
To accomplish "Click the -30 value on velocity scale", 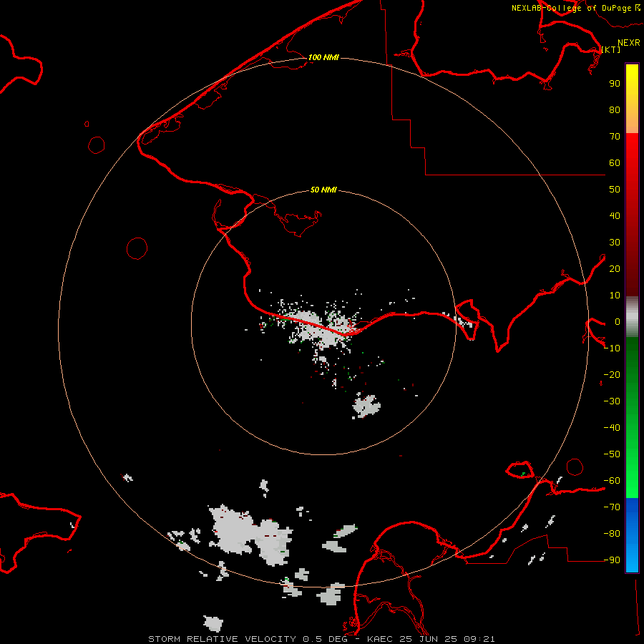I will click(x=612, y=401).
